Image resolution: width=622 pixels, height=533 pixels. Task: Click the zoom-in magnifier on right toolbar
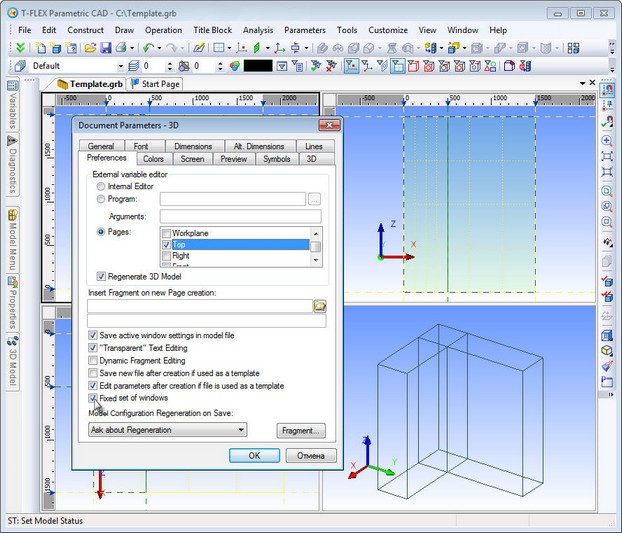607,140
